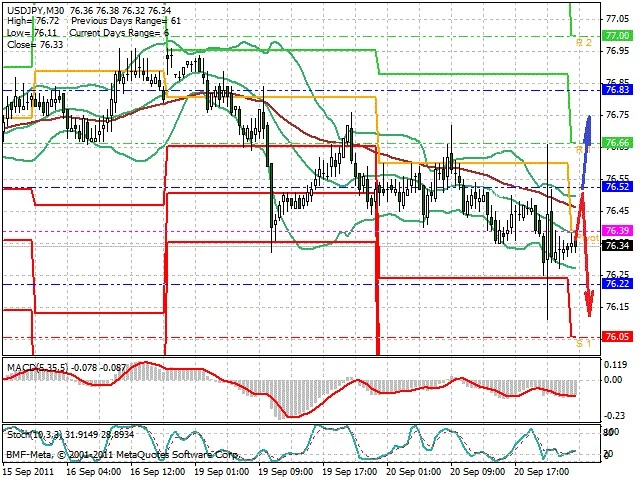Viewport: 640px width, 480px height.
Task: Select the black 76.34 current price tag
Action: coord(618,245)
